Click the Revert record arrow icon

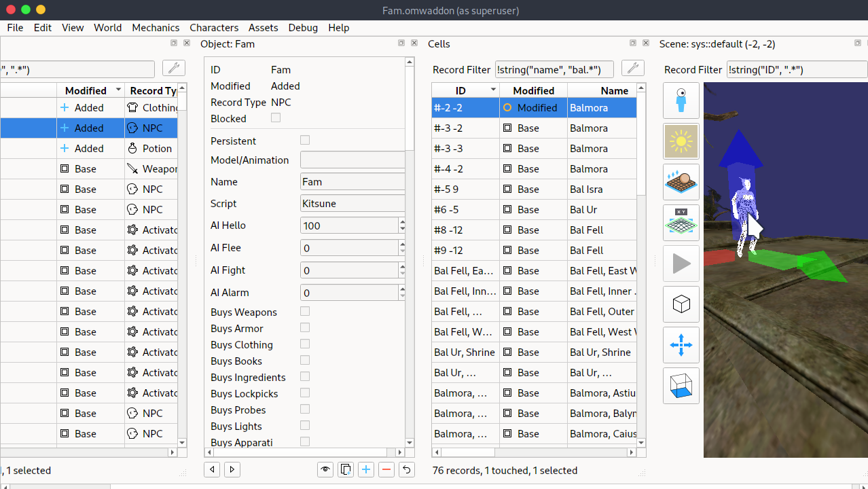(407, 469)
